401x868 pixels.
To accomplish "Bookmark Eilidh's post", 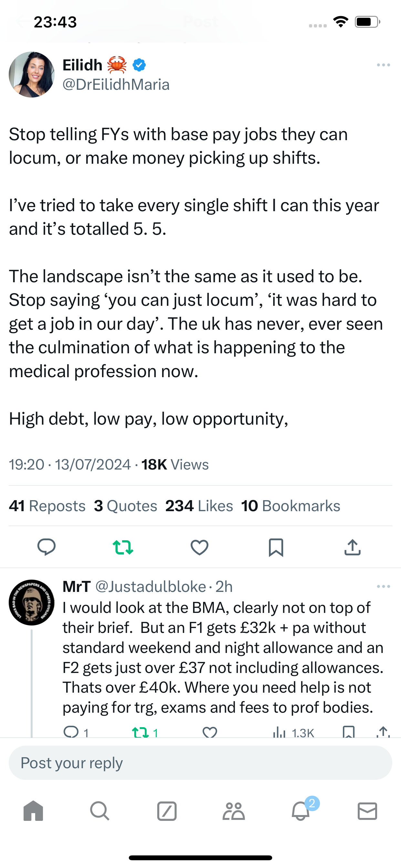I will pyautogui.click(x=276, y=547).
